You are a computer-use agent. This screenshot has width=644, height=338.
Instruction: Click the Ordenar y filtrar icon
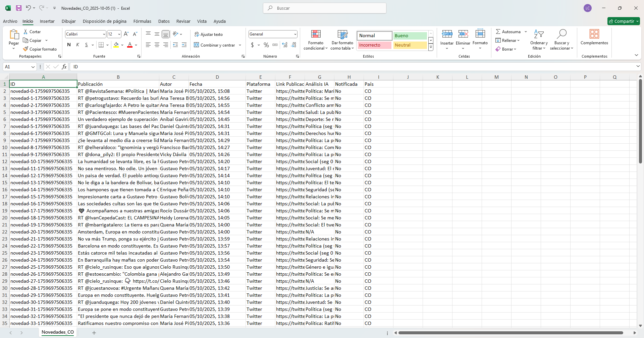539,34
